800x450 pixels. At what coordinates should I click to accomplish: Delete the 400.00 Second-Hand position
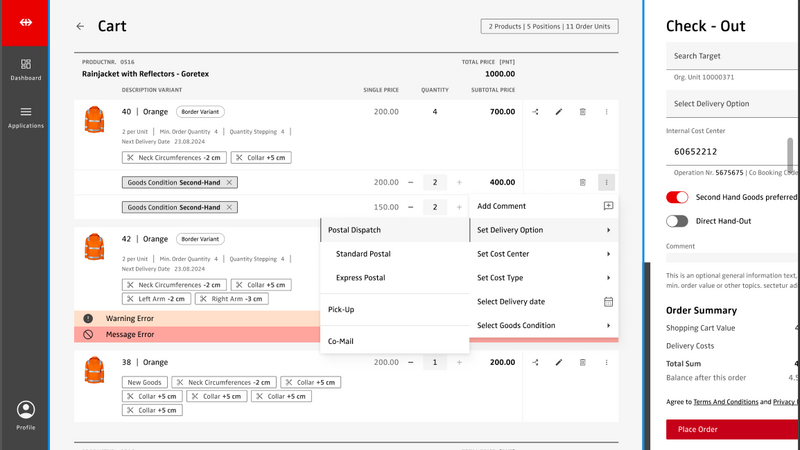(x=583, y=183)
